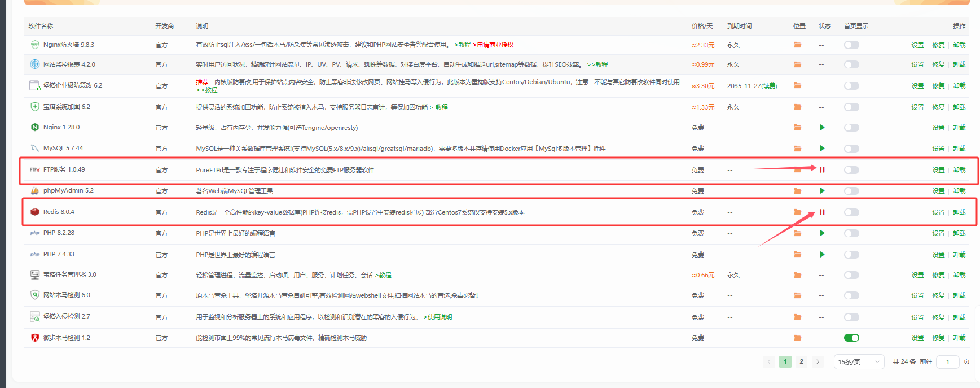Open the Nginx防火墙 folder location icon
Viewport: 980px width, 388px height.
(797, 45)
